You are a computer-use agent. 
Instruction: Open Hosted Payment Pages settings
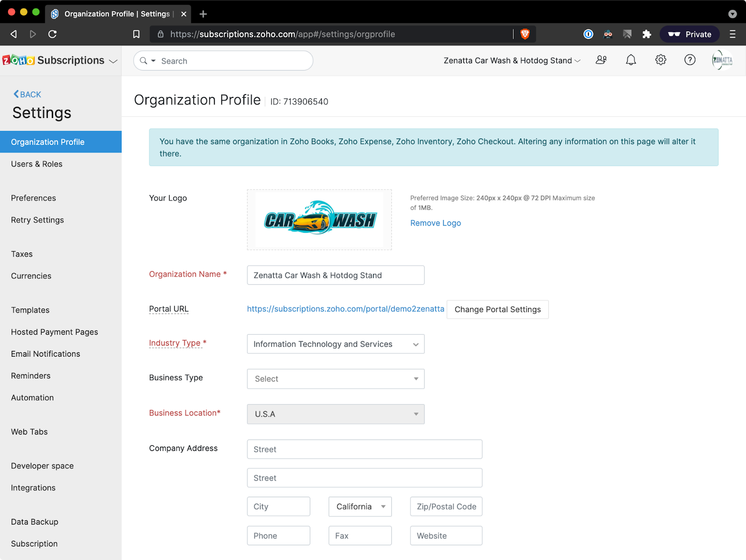pos(55,332)
